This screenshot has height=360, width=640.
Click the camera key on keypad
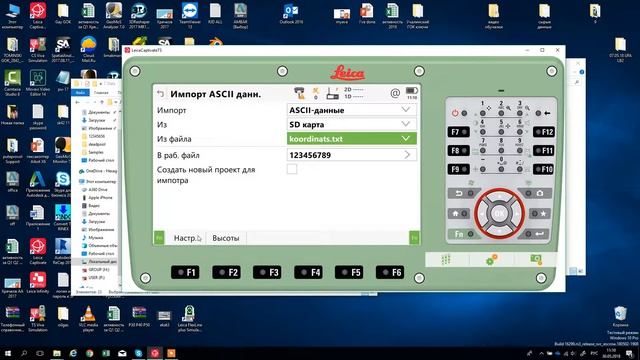click(x=535, y=193)
